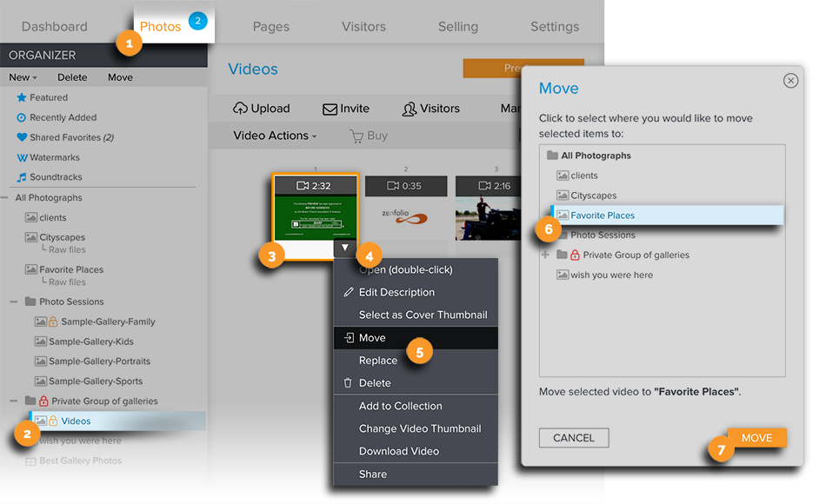Open the Settings tab
Image resolution: width=826 pixels, height=504 pixels.
(x=554, y=26)
